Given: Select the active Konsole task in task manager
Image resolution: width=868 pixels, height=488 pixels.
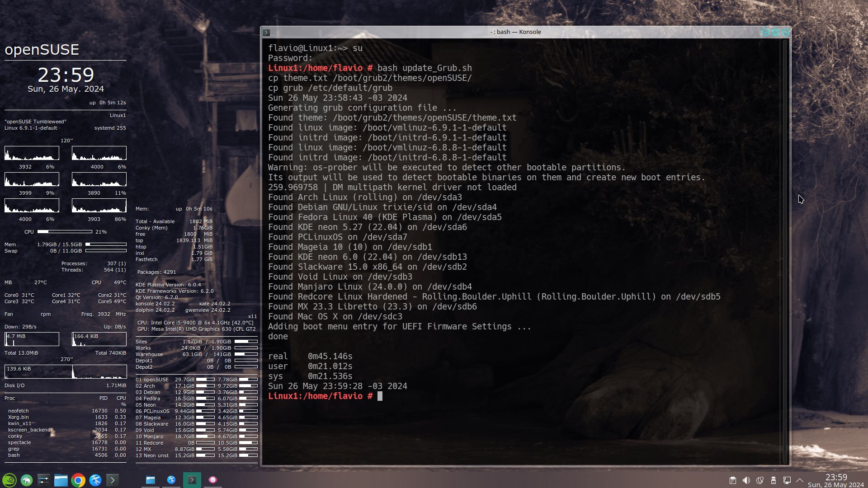Looking at the screenshot, I should 192,480.
